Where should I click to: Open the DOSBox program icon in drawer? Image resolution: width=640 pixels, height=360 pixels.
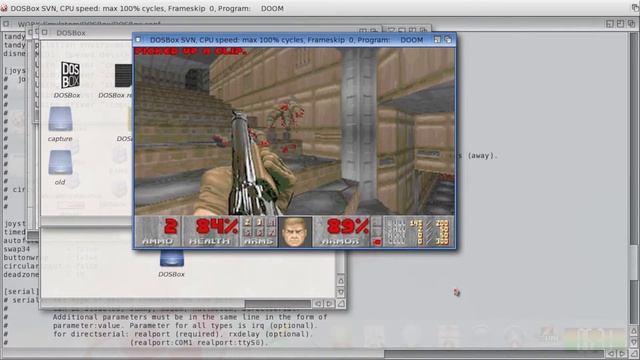tap(70, 75)
